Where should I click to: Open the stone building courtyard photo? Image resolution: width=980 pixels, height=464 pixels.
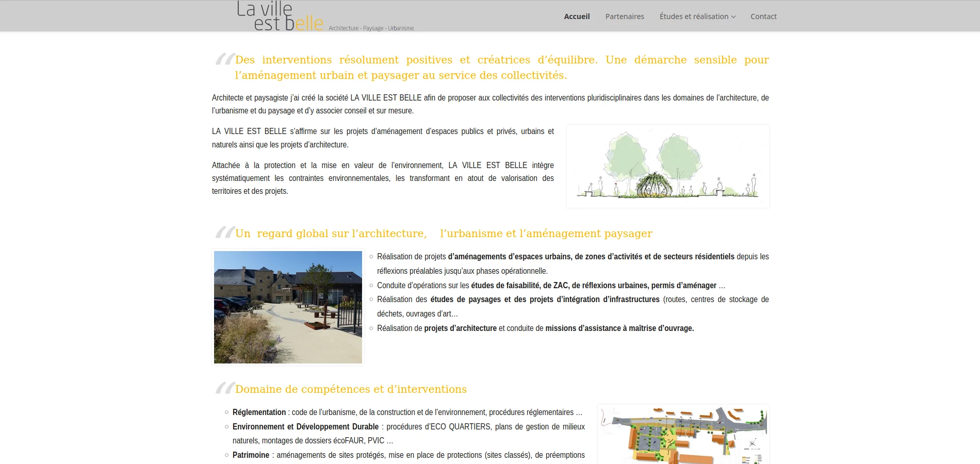(x=288, y=307)
